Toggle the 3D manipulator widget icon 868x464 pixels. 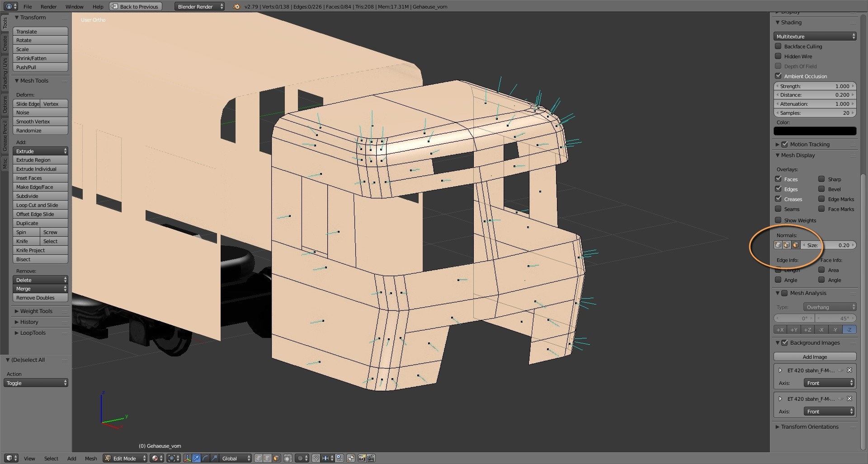pyautogui.click(x=187, y=458)
